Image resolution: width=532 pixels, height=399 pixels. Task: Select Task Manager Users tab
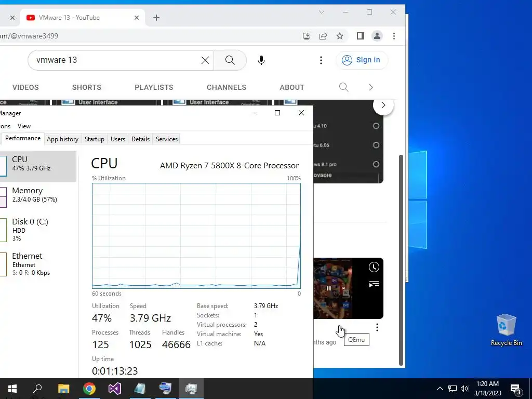tap(118, 139)
